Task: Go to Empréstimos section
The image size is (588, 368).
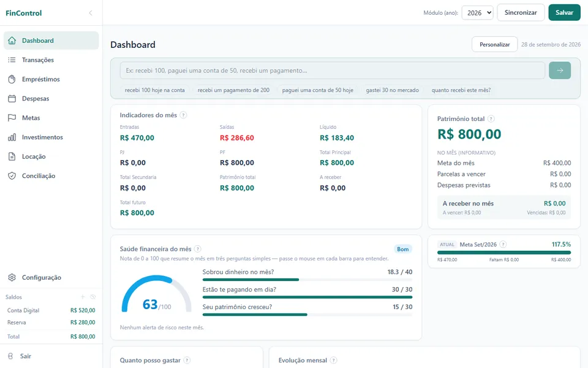Action: pyautogui.click(x=51, y=79)
